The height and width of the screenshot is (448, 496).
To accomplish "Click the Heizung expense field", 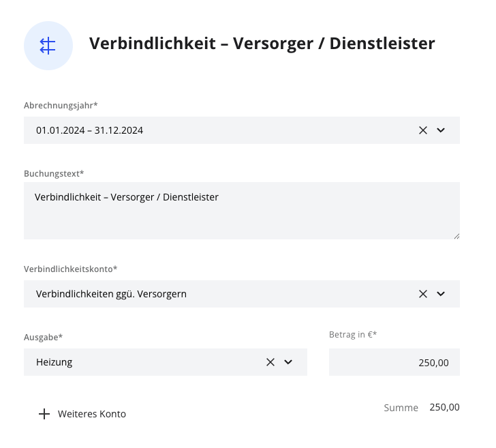I will tap(136, 362).
